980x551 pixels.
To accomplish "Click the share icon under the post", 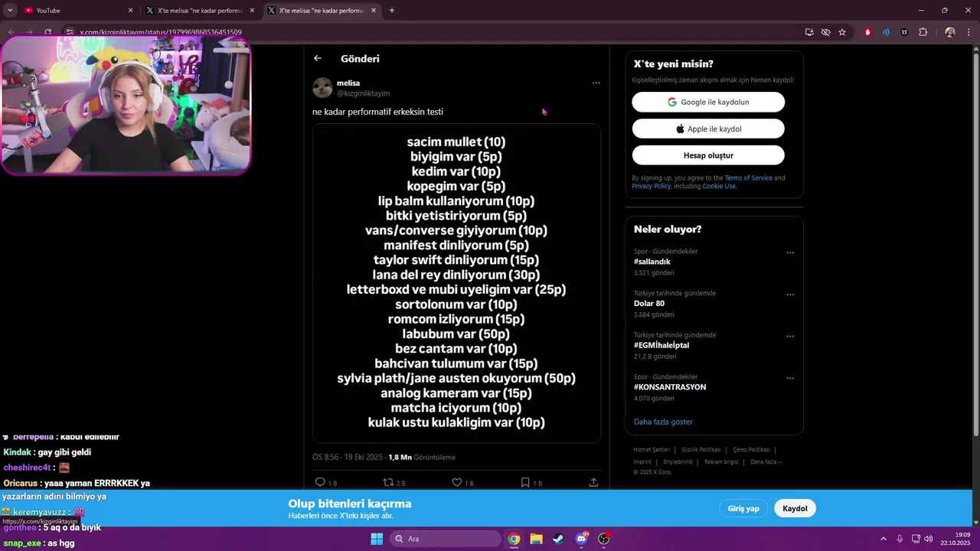I will pyautogui.click(x=593, y=482).
